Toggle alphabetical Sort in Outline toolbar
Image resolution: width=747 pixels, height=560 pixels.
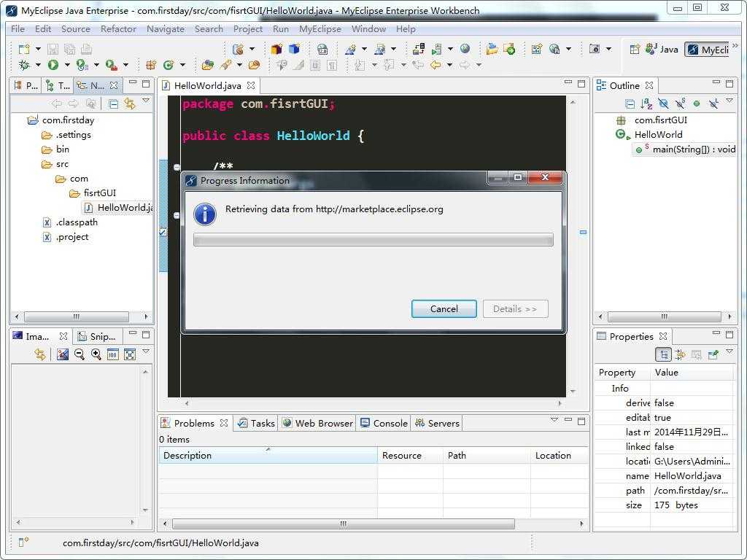pos(646,104)
